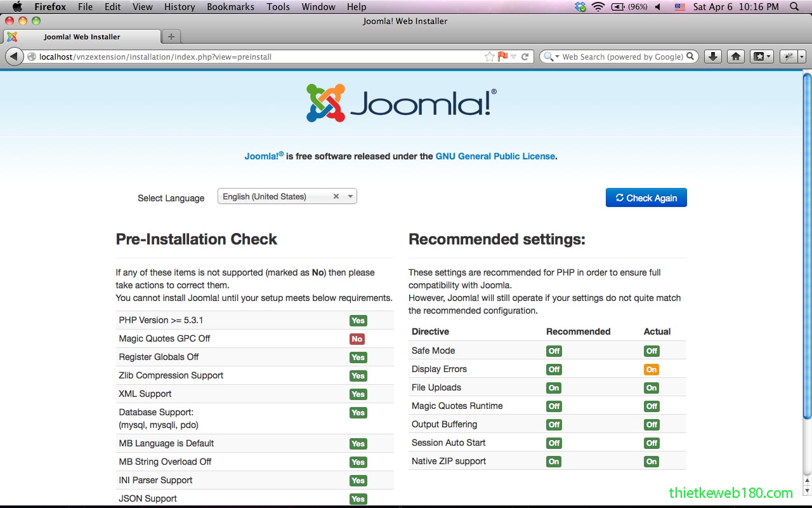Viewport: 812px width, 508px height.
Task: Bookmark this page with the star icon
Action: point(488,57)
